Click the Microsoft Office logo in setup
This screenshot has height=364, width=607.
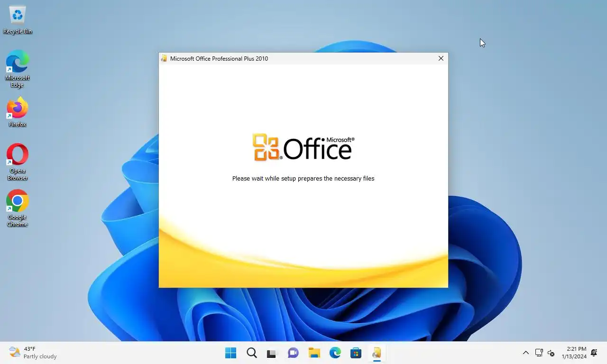pyautogui.click(x=303, y=147)
